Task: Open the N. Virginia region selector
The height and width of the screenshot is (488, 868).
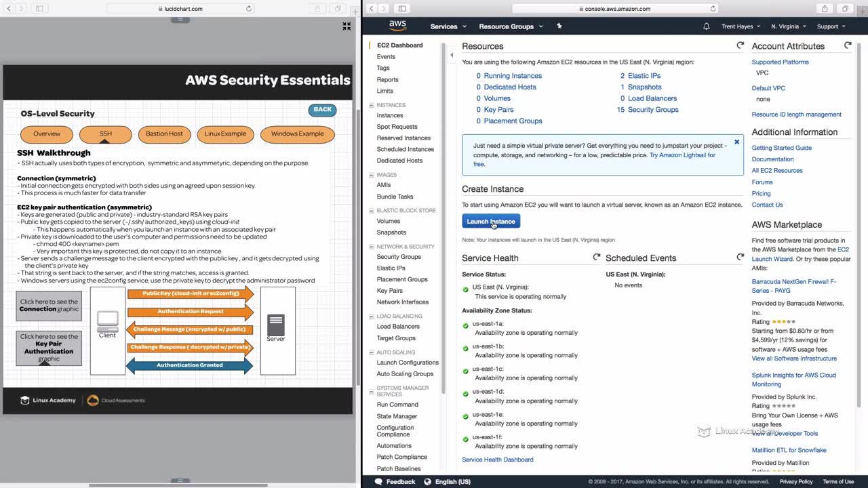Action: pyautogui.click(x=788, y=26)
